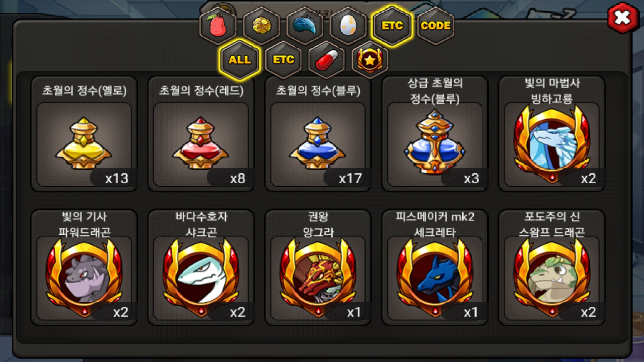Select the golden nugget category icon
644x362 pixels.
click(262, 25)
